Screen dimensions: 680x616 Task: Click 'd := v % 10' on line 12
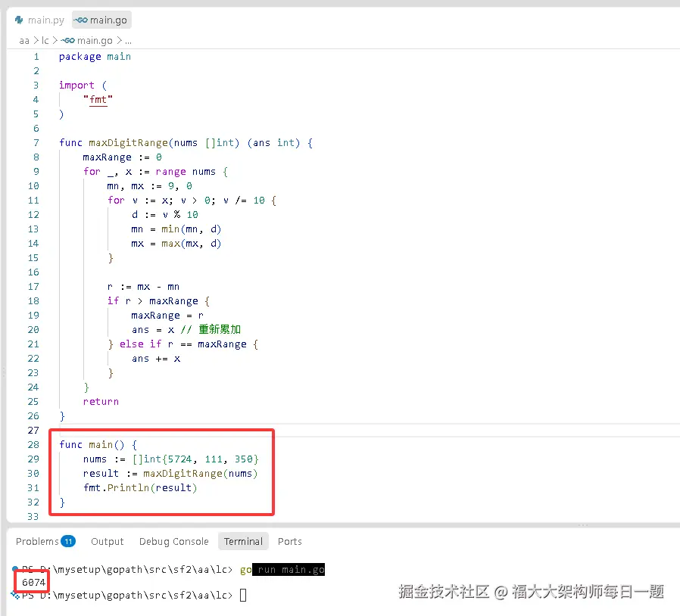(x=165, y=215)
